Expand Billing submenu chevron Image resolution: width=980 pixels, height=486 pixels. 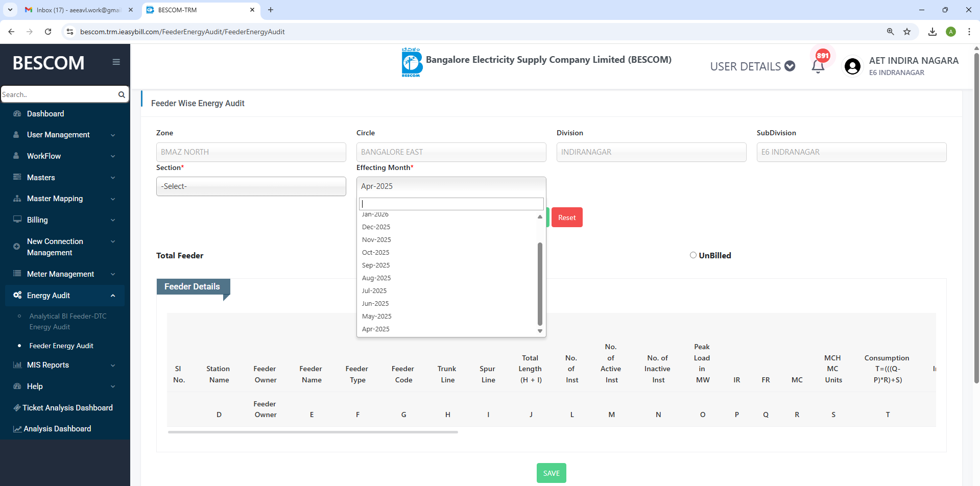point(113,220)
